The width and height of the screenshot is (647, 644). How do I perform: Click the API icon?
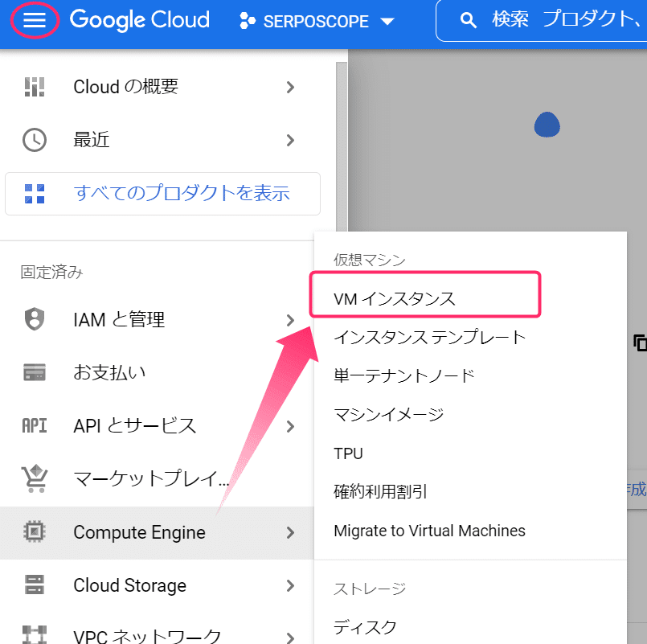click(35, 425)
